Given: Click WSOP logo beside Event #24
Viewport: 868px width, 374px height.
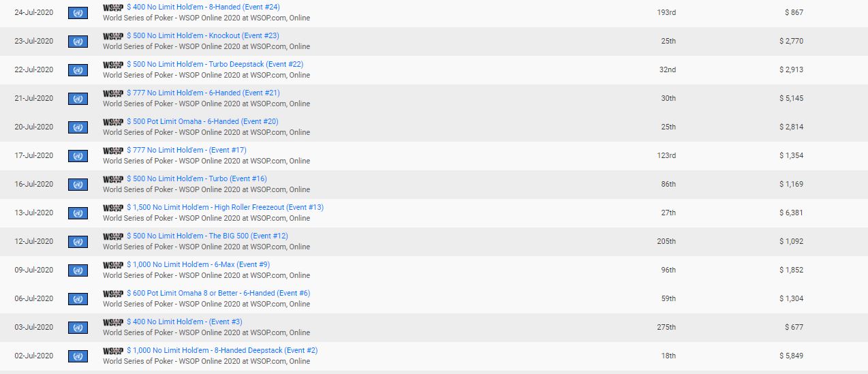Looking at the screenshot, I should [x=113, y=7].
